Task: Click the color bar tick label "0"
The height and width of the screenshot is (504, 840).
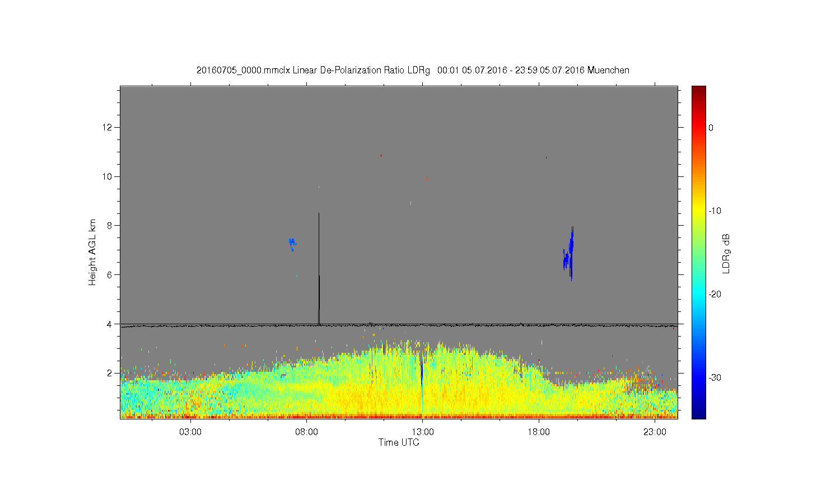Action: 711,128
